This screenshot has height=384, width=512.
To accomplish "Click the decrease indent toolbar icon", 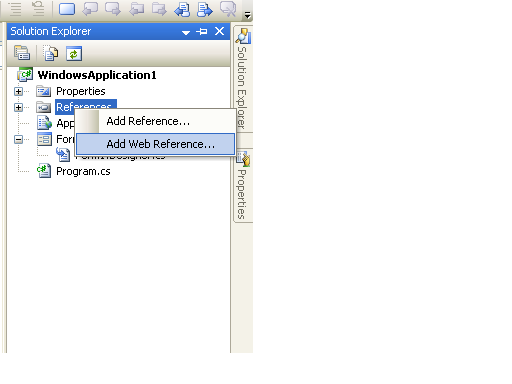I will click(15, 9).
